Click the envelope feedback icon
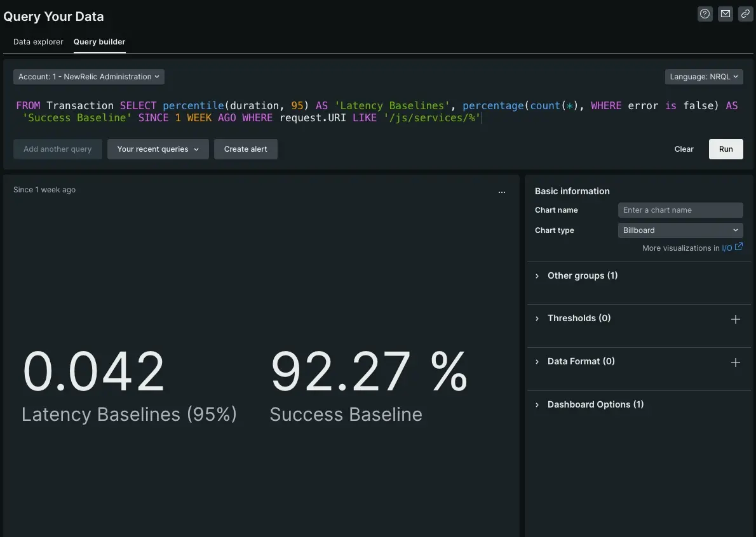 point(725,14)
